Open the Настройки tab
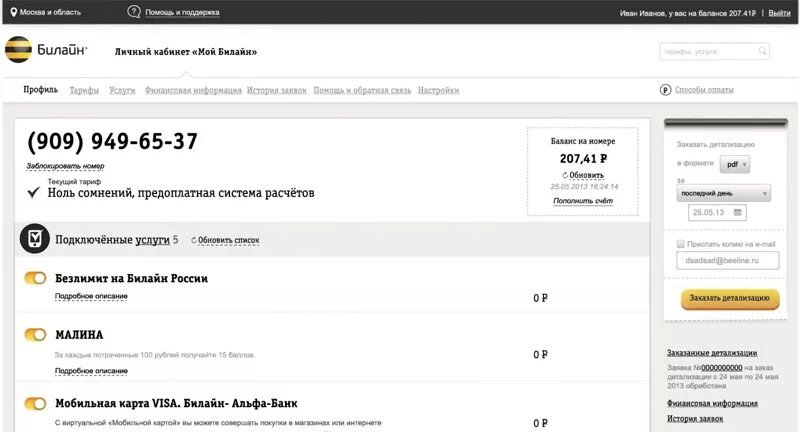 pos(438,90)
